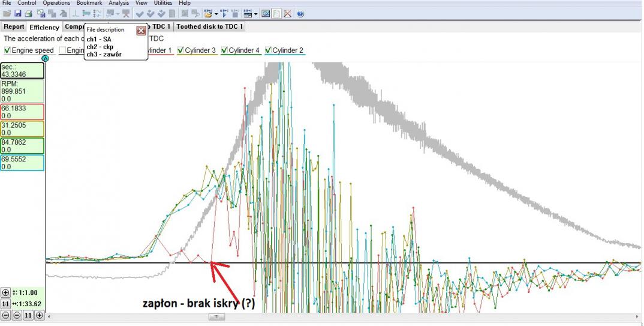
Task: Open the Bookmark menu
Action: point(89,3)
